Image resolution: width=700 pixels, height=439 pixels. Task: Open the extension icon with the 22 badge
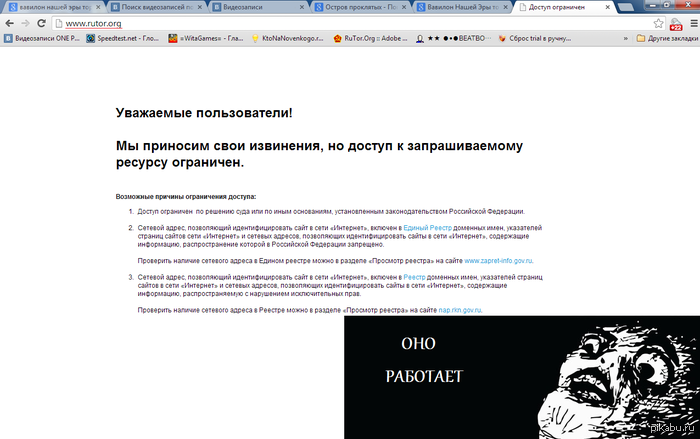point(676,24)
